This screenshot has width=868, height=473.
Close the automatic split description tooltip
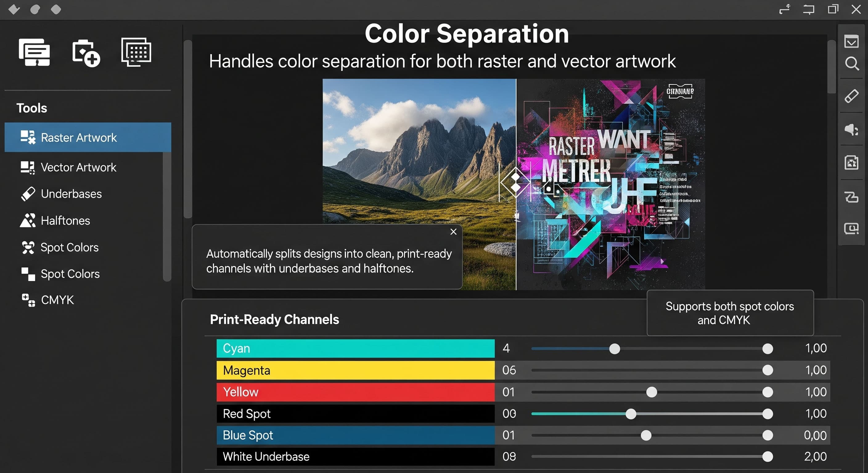[453, 232]
